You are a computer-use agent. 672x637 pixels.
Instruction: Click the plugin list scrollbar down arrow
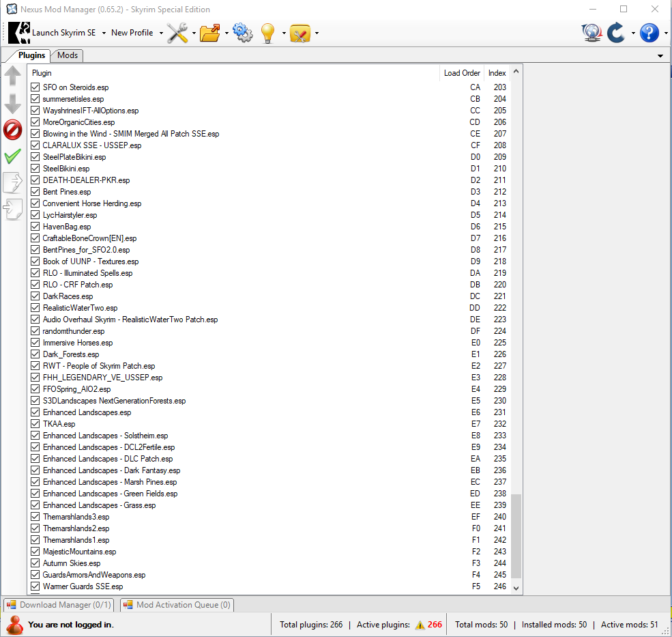click(516, 588)
